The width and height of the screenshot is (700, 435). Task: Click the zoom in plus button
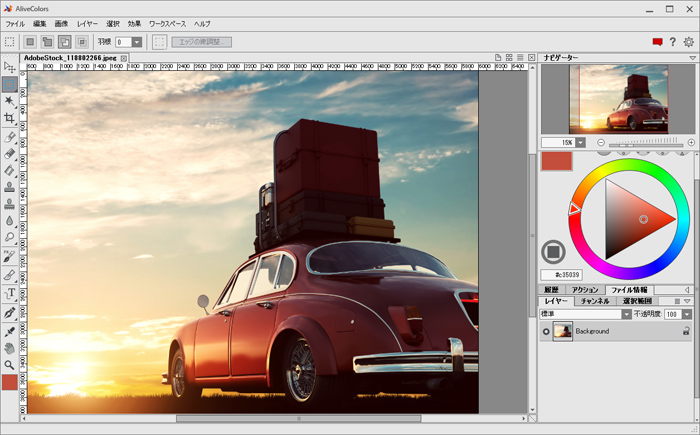pyautogui.click(x=691, y=142)
